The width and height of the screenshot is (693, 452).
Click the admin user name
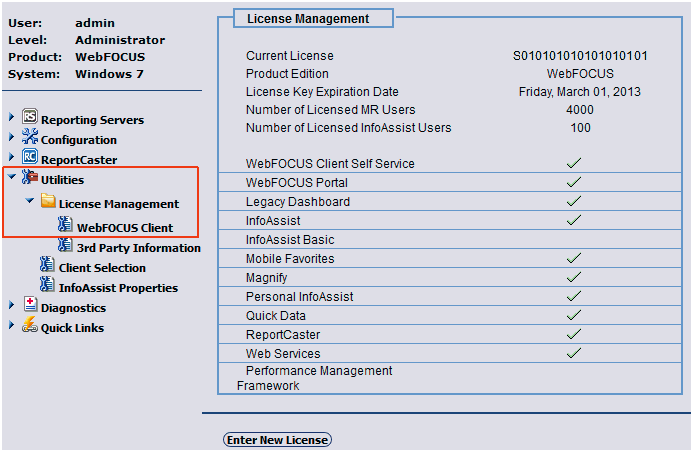point(95,23)
